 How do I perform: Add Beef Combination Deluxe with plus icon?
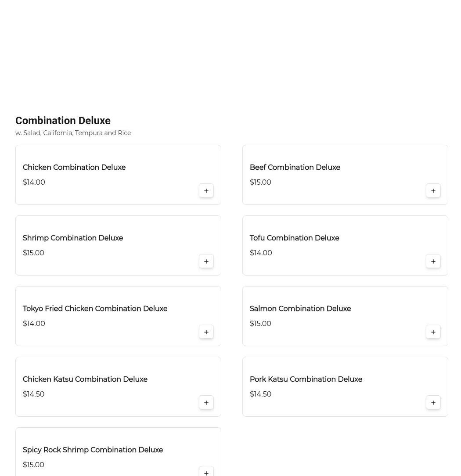[433, 191]
